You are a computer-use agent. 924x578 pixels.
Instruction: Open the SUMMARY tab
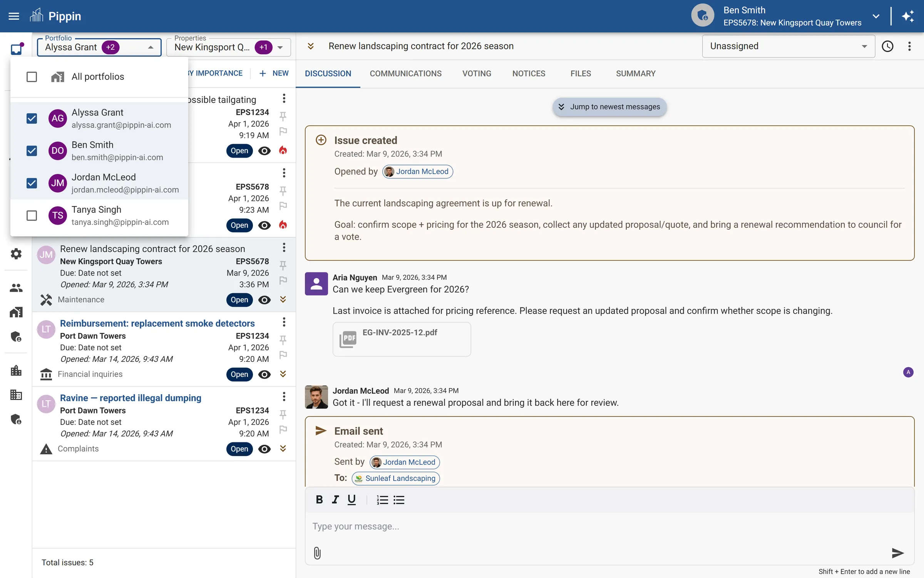(635, 73)
